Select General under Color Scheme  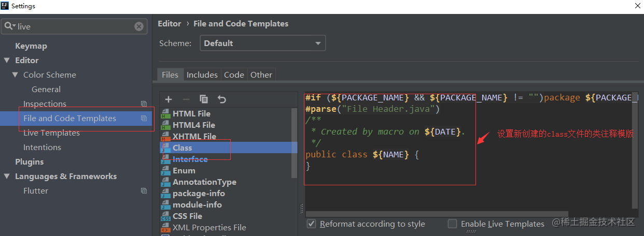[x=46, y=90]
